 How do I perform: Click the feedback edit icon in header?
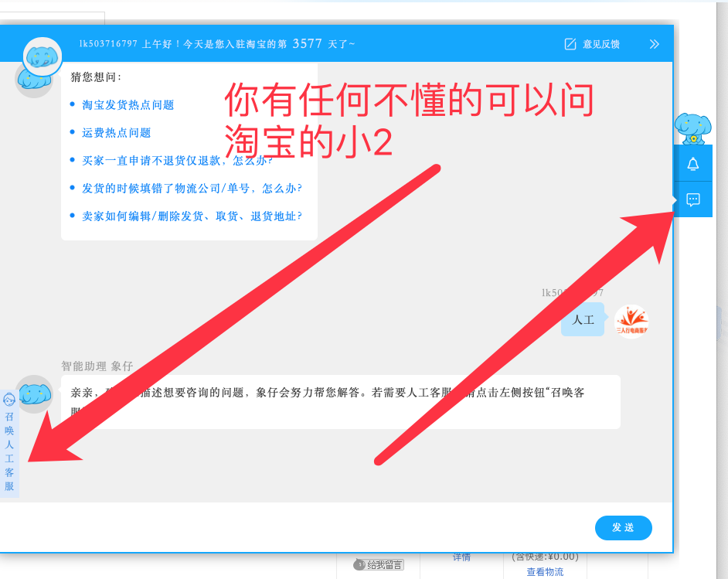point(570,44)
